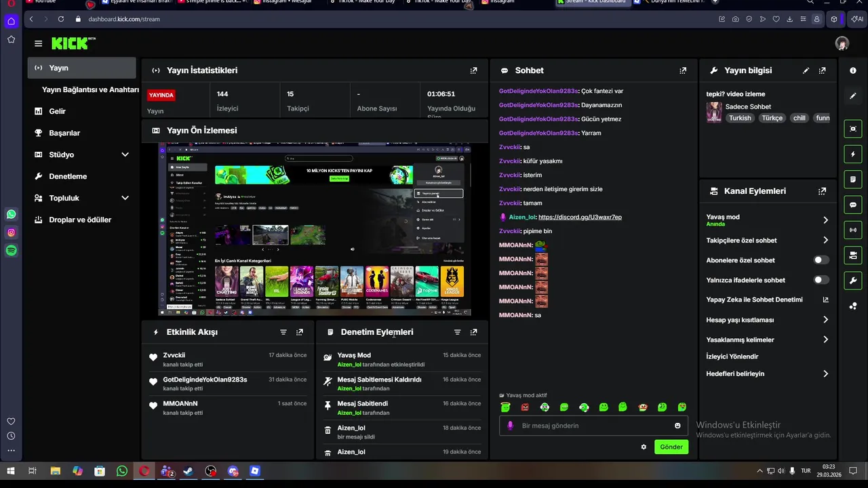Expand the Topluluk sidebar section
The height and width of the screenshot is (488, 868).
coord(125,198)
